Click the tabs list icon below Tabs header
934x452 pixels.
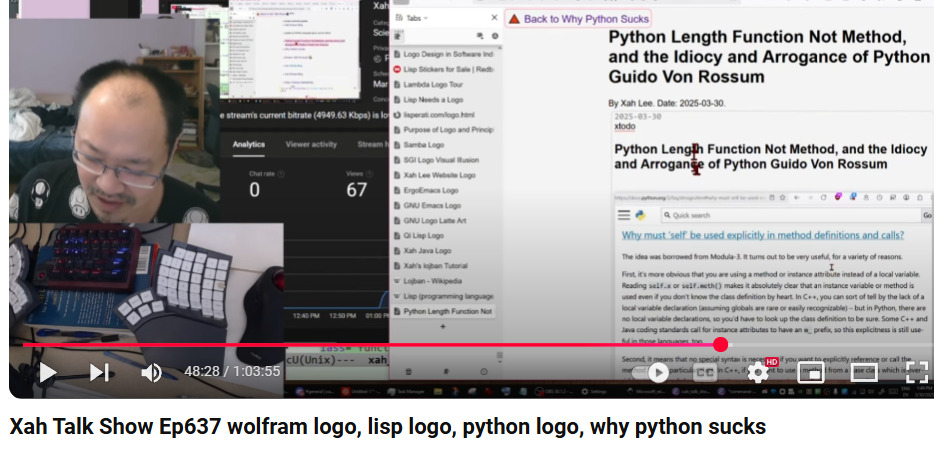pos(397,36)
